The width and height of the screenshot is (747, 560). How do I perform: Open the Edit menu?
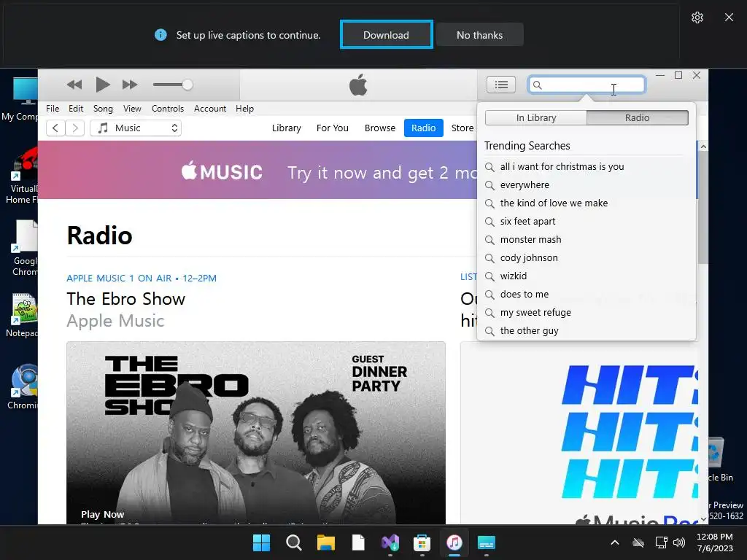click(76, 109)
